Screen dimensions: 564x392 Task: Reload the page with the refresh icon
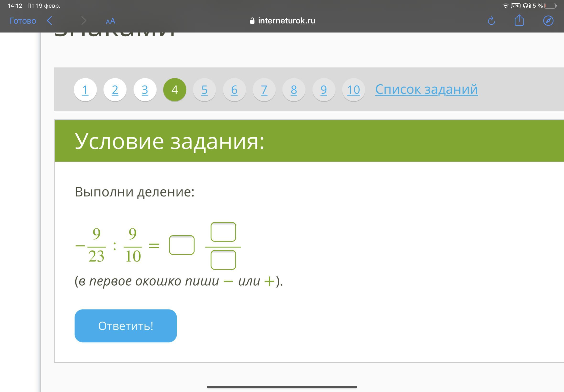[x=491, y=21]
